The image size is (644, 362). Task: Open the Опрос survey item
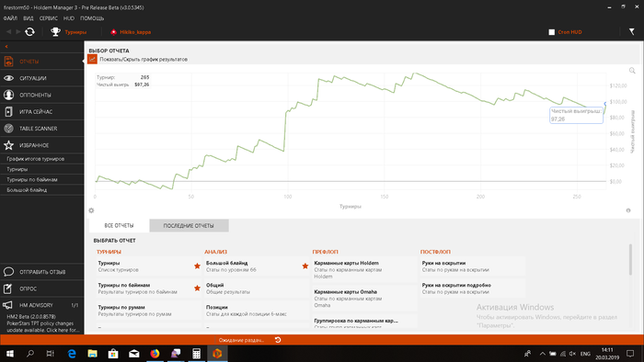(42, 288)
